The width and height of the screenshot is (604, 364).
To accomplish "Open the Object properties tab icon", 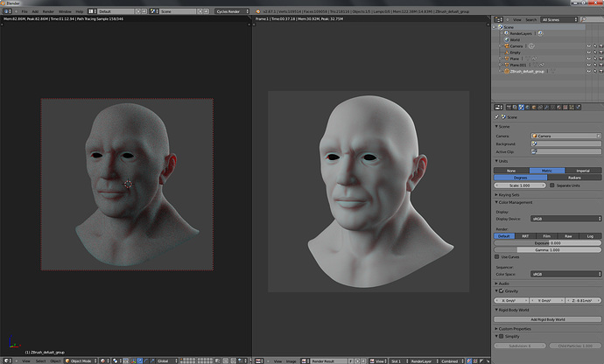I will pos(534,108).
